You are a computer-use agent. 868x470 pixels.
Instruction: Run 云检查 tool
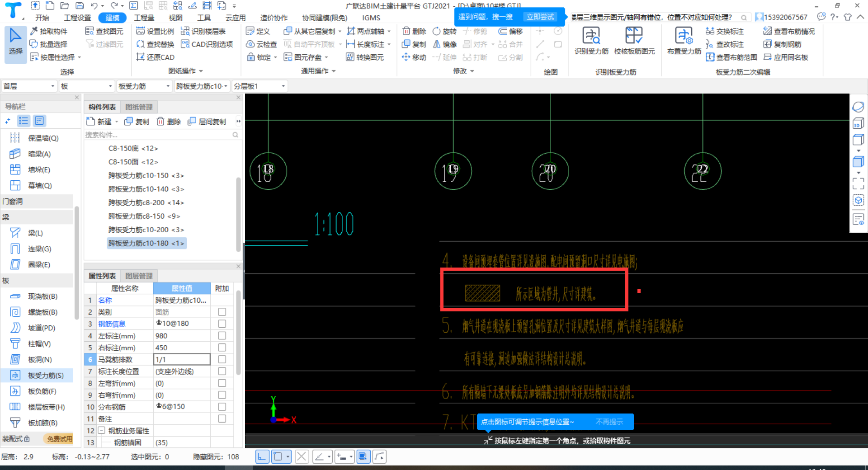(x=261, y=44)
